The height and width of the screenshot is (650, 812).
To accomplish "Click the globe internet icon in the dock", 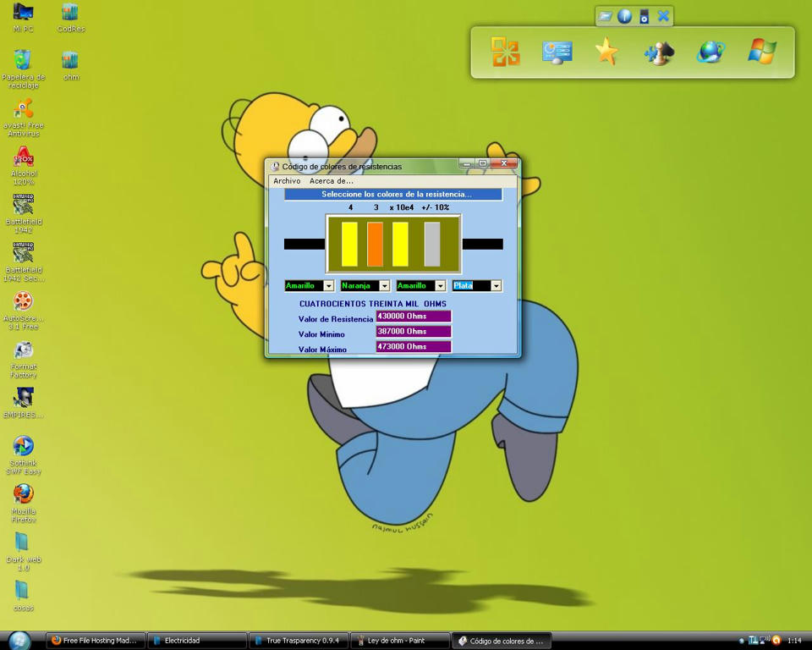I will coord(710,52).
